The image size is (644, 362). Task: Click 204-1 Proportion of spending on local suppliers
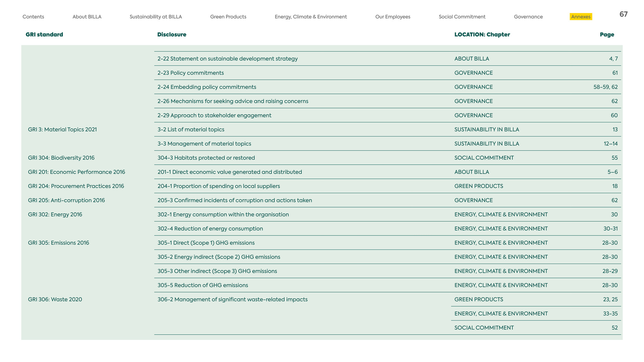click(x=219, y=186)
